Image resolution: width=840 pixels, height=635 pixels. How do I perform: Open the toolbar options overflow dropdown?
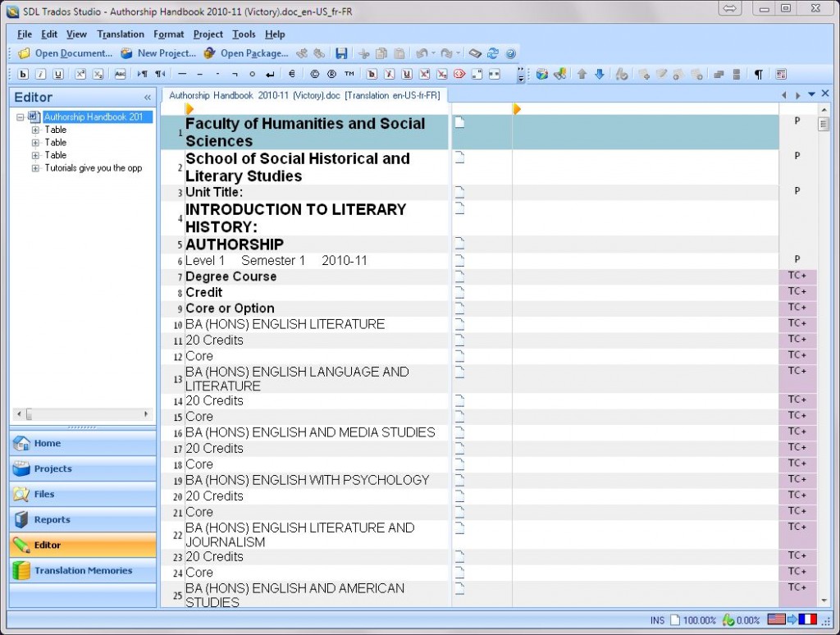pos(521,75)
